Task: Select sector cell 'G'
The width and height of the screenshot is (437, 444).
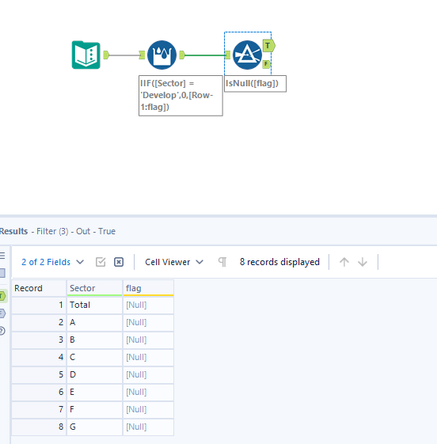Action: [95, 427]
